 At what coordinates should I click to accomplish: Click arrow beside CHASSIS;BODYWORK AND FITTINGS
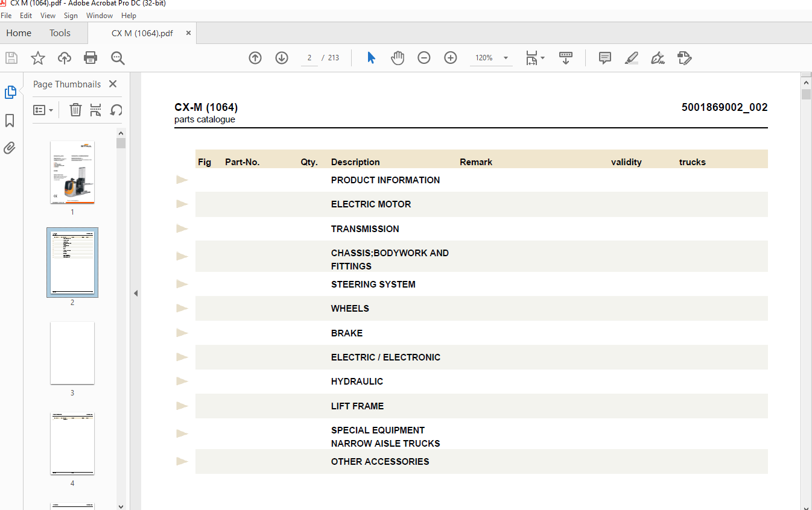182,256
